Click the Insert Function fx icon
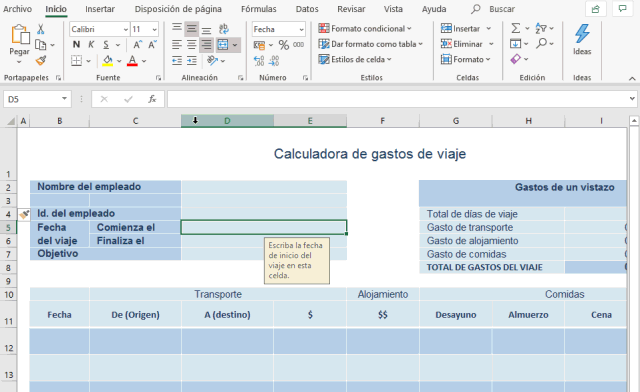The height and width of the screenshot is (392, 640). pyautogui.click(x=152, y=99)
